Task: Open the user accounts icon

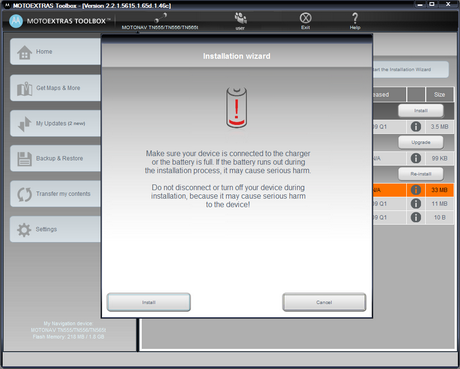Action: [x=240, y=18]
